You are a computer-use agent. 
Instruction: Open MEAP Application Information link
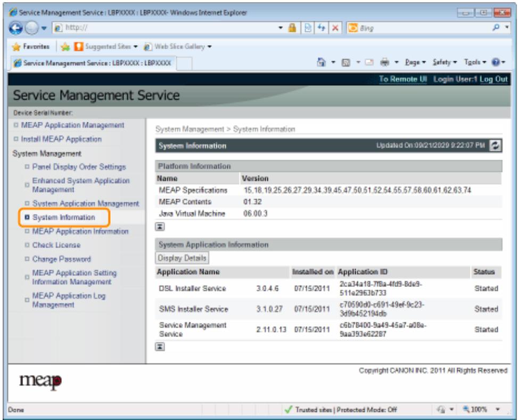(80, 232)
